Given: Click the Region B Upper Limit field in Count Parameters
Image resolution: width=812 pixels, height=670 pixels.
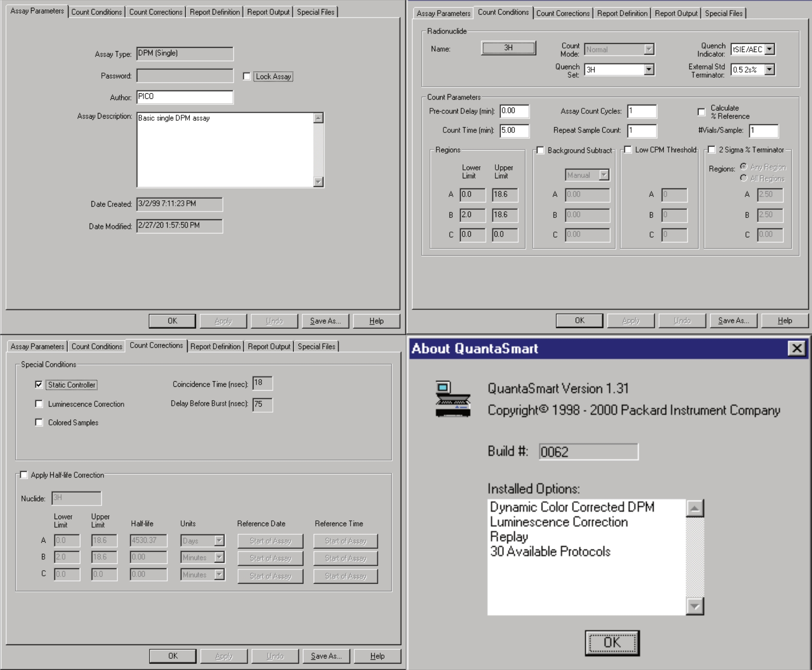Looking at the screenshot, I should (x=505, y=215).
